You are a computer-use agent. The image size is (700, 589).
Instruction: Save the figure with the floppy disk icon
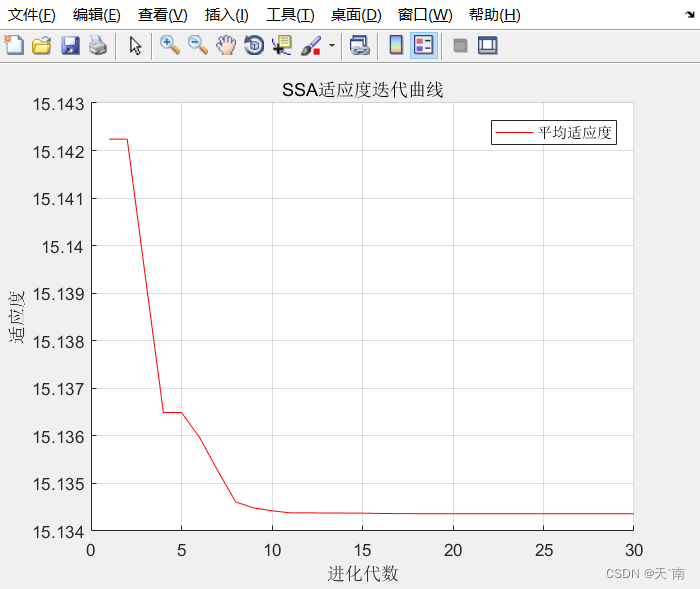[70, 45]
